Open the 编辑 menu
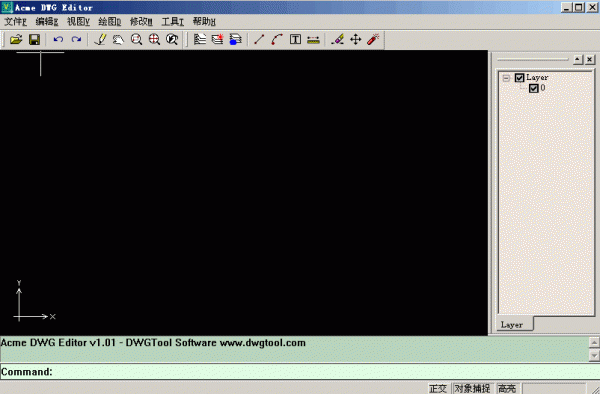This screenshot has height=394, width=600. pyautogui.click(x=47, y=22)
